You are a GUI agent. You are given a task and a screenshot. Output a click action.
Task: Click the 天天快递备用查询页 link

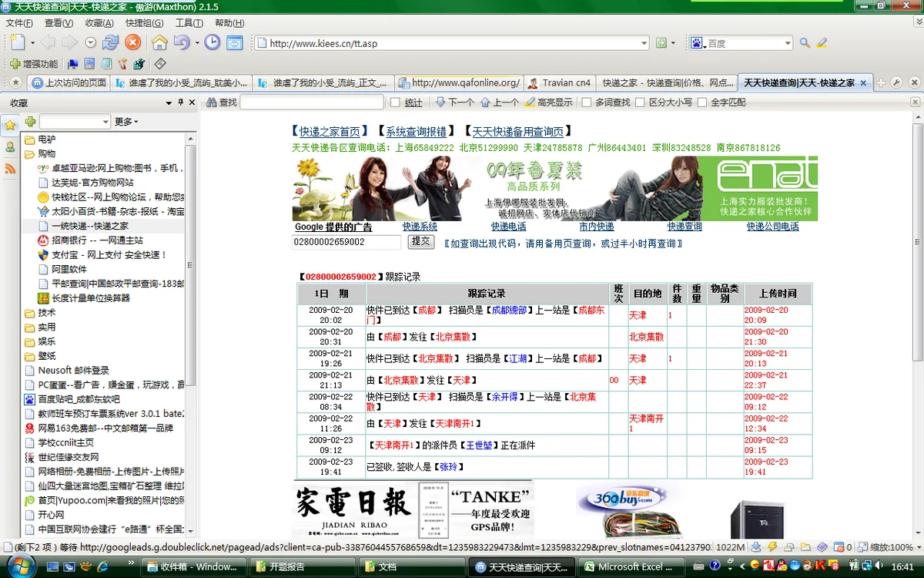(518, 132)
